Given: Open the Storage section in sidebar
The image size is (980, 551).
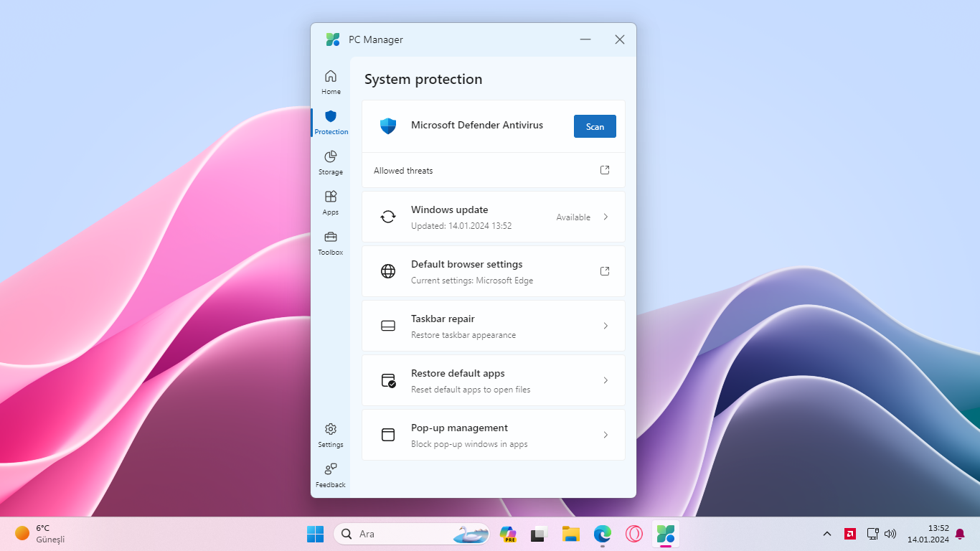Looking at the screenshot, I should click(x=331, y=162).
